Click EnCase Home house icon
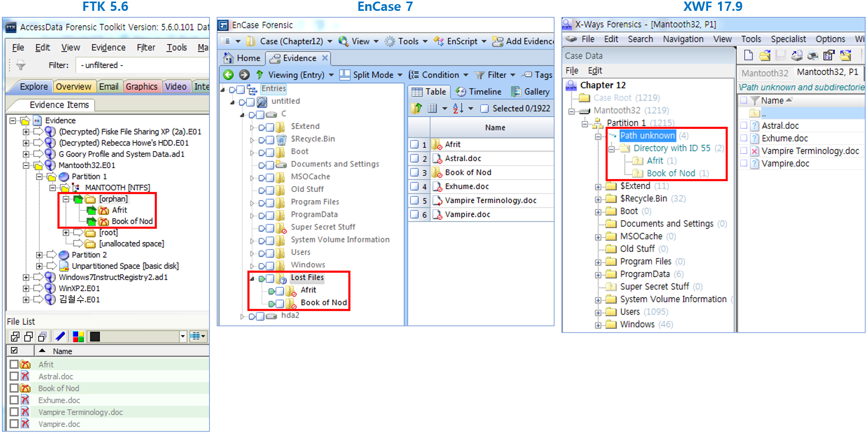This screenshot has height=434, width=868. 228,58
